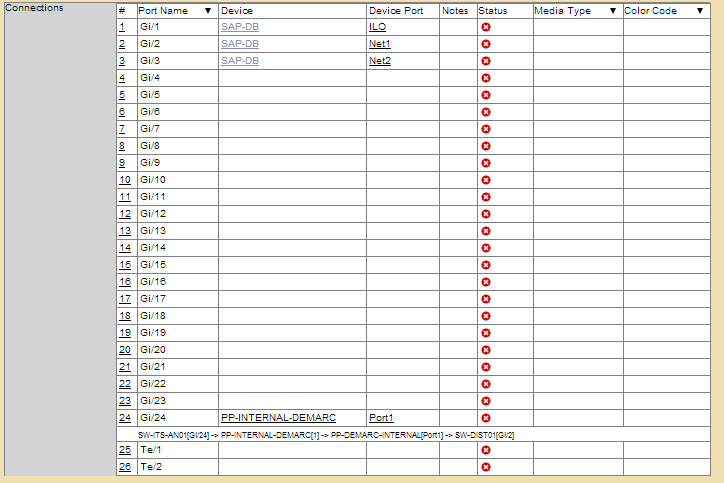Viewport: 724px width, 483px height.
Task: Click the Net2 device port link
Action: pyautogui.click(x=380, y=61)
